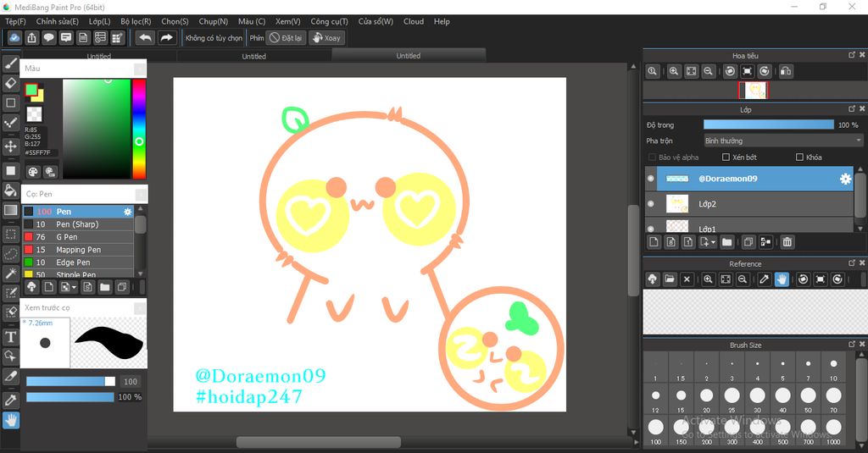The height and width of the screenshot is (453, 868).
Task: Select the Select Pen tool
Action: [10, 293]
